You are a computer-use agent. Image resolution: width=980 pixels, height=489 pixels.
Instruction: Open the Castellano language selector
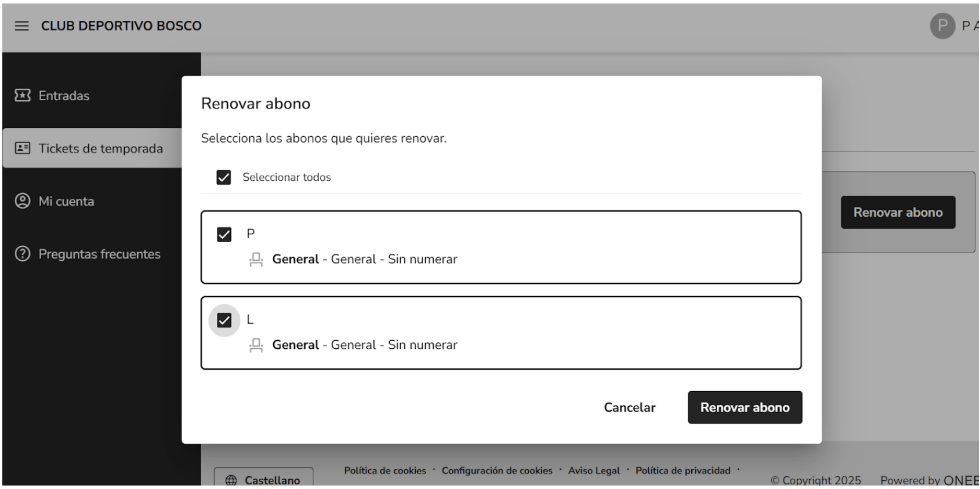pyautogui.click(x=264, y=479)
